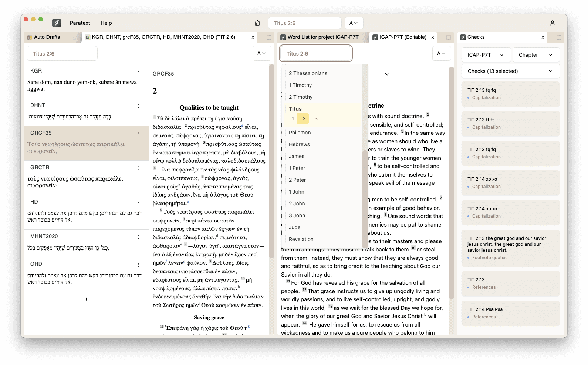Open options menu for DHNT resource
The width and height of the screenshot is (588, 365).
139,106
